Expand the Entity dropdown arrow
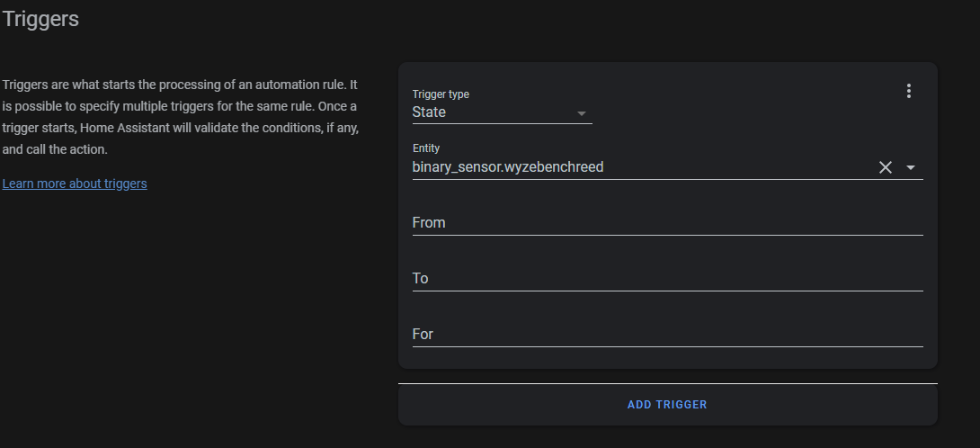980x448 pixels. coord(911,167)
